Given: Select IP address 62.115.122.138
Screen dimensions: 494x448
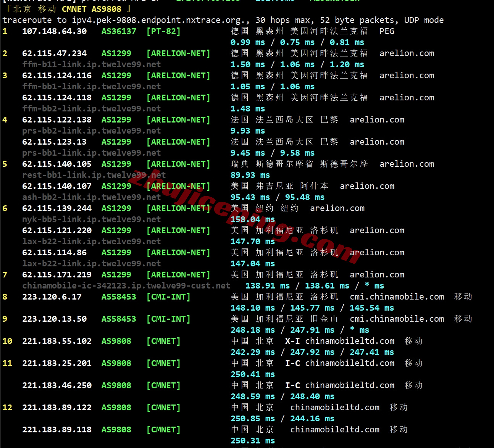Looking at the screenshot, I should pos(57,120).
